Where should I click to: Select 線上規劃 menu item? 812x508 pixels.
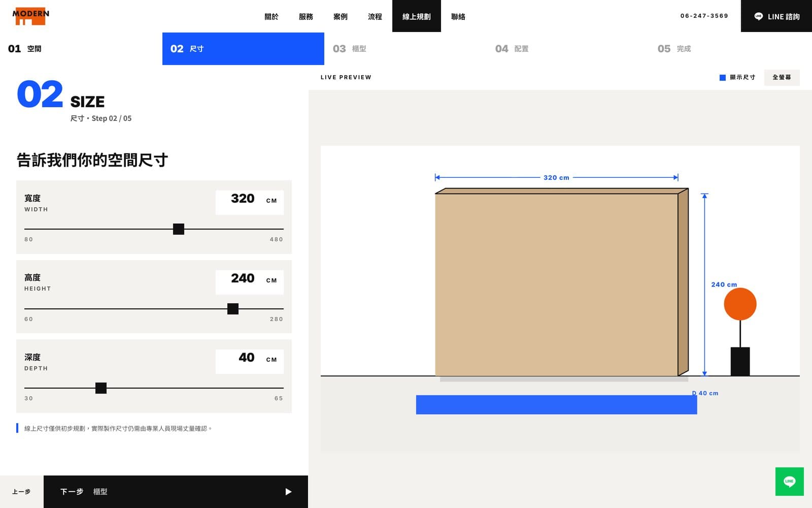pos(417,16)
